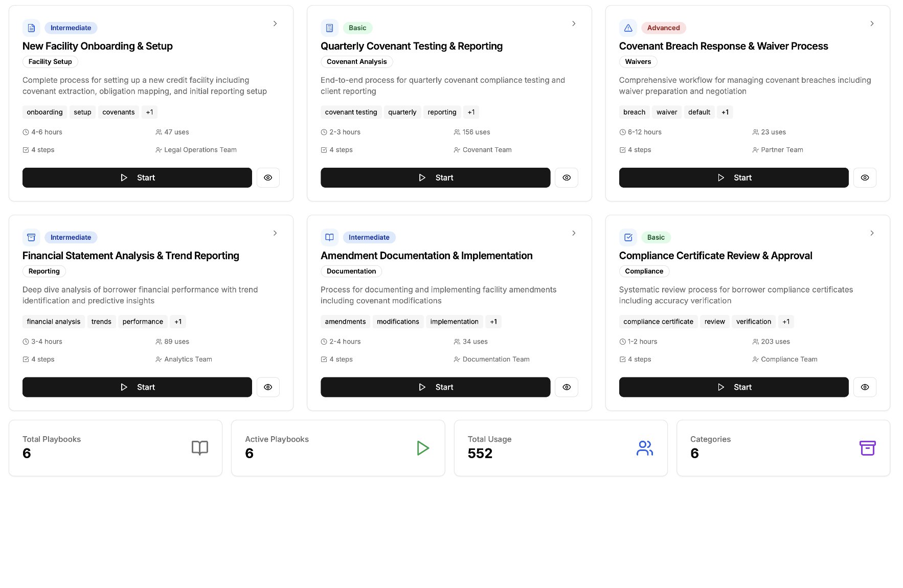The image size is (903, 588).
Task: Click the calculator icon on Quarterly Covenant Testing card
Action: (329, 28)
